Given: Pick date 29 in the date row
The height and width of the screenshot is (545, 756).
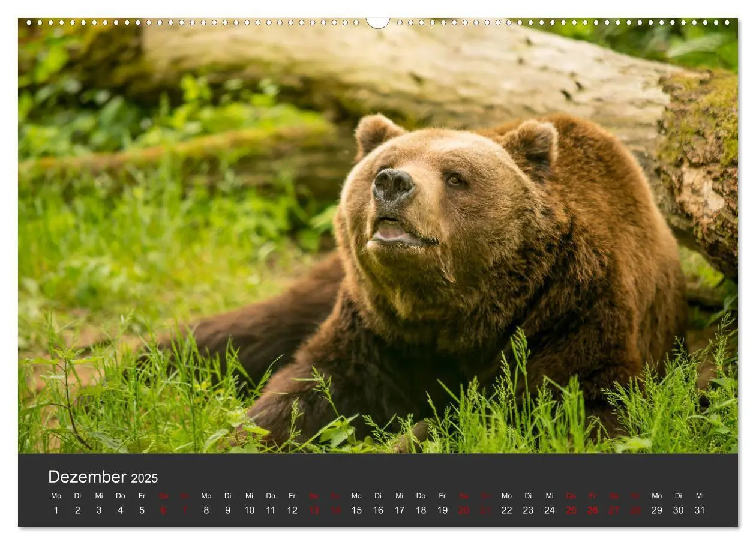Looking at the screenshot, I should pos(657,510).
